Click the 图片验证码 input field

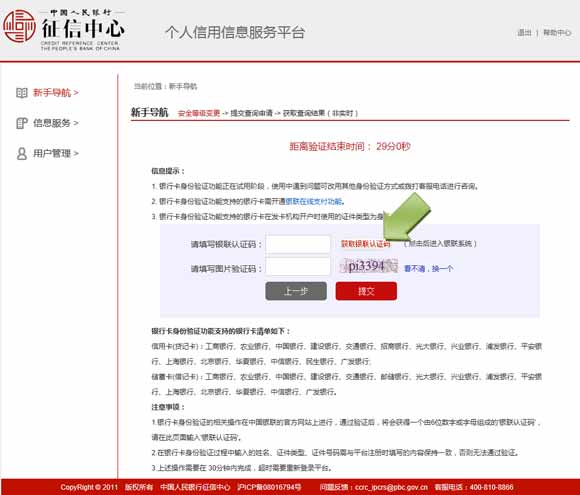point(298,266)
